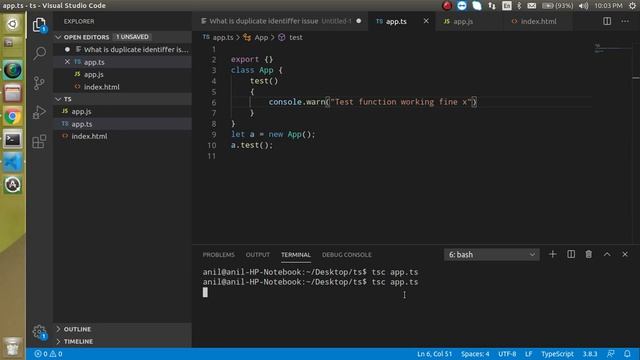Click the console.warn line in editor

tap(372, 102)
